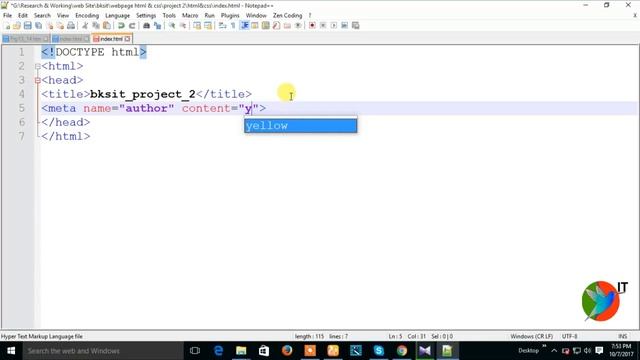Click the Replace toolbar icon
Image resolution: width=640 pixels, height=360 pixels.
(157, 25)
